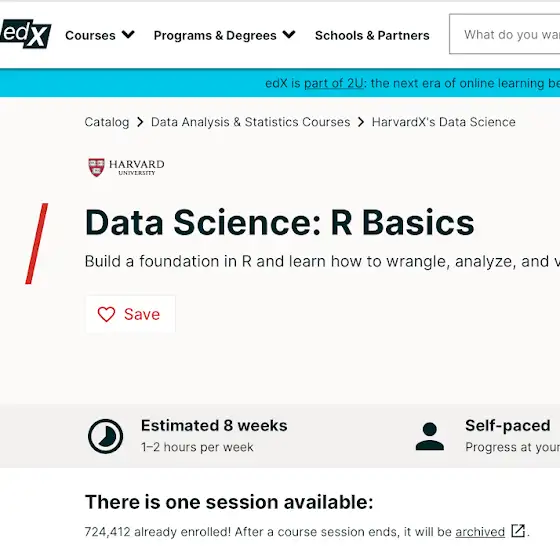The width and height of the screenshot is (560, 560).
Task: Expand the Programs & Degrees dropdown arrow
Action: (x=289, y=35)
